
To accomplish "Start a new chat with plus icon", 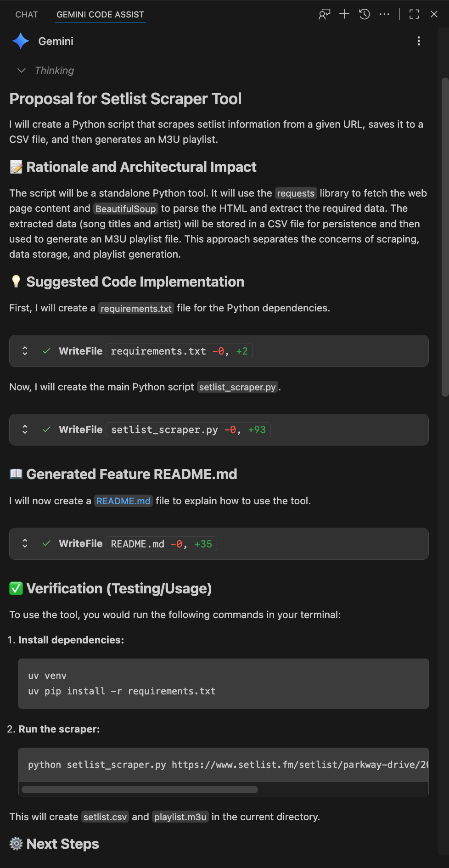I will coord(344,14).
